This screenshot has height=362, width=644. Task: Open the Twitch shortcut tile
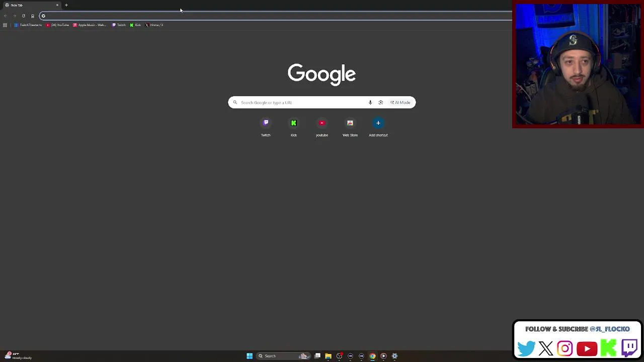point(266,128)
